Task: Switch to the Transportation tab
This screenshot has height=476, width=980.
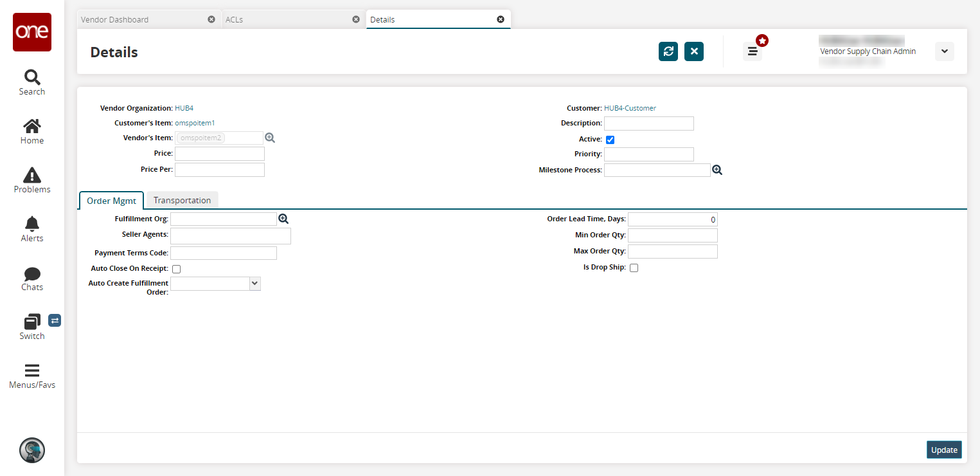Action: click(x=182, y=200)
